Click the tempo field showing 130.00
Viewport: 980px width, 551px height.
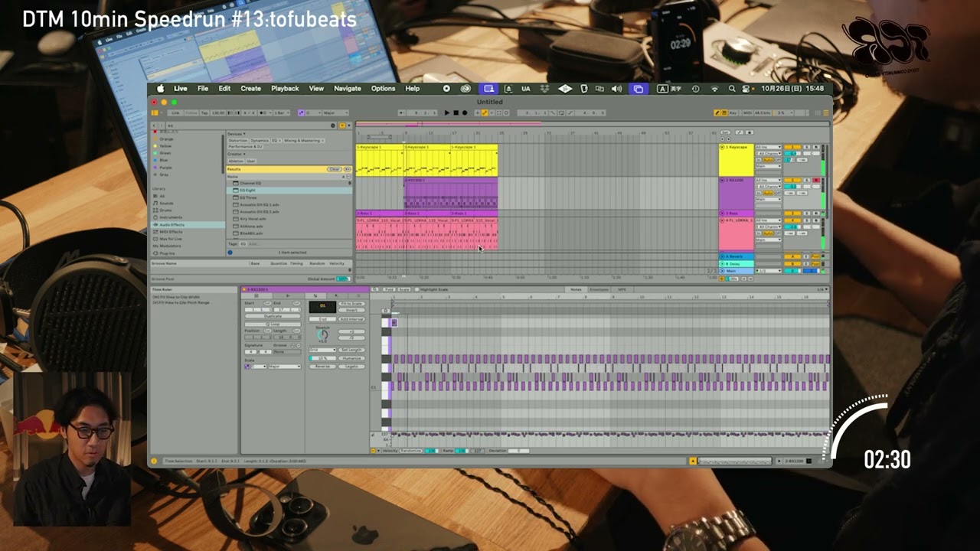point(217,112)
